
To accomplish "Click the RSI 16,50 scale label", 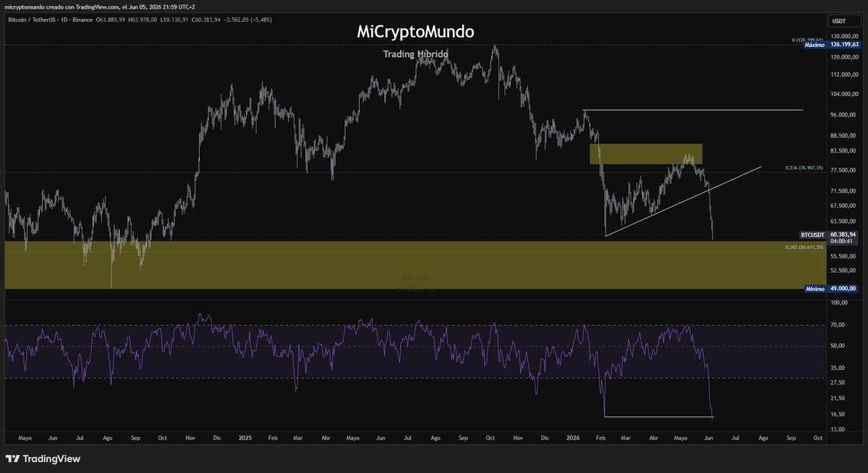I will click(838, 414).
